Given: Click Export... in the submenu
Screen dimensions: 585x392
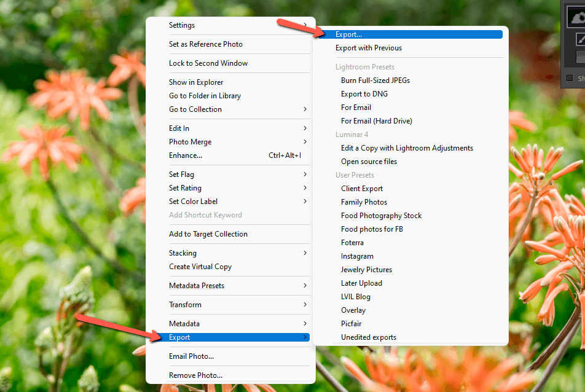Looking at the screenshot, I should click(x=410, y=34).
